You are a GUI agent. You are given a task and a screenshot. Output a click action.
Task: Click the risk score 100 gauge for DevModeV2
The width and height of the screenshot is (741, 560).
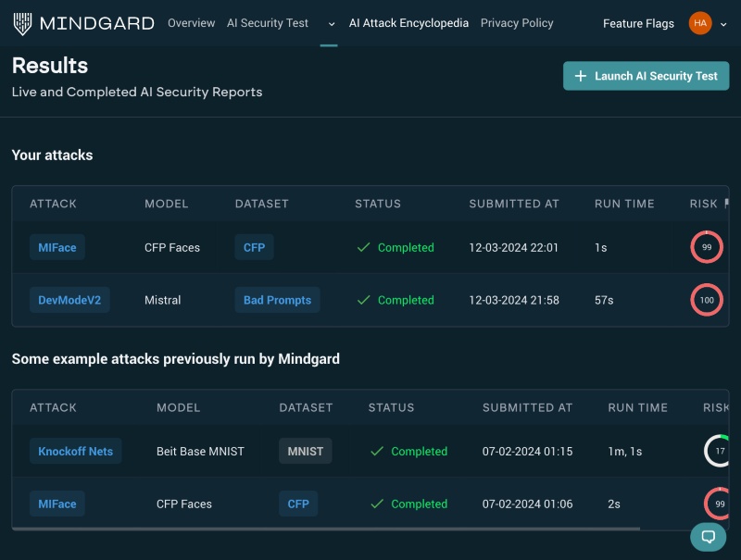point(707,300)
